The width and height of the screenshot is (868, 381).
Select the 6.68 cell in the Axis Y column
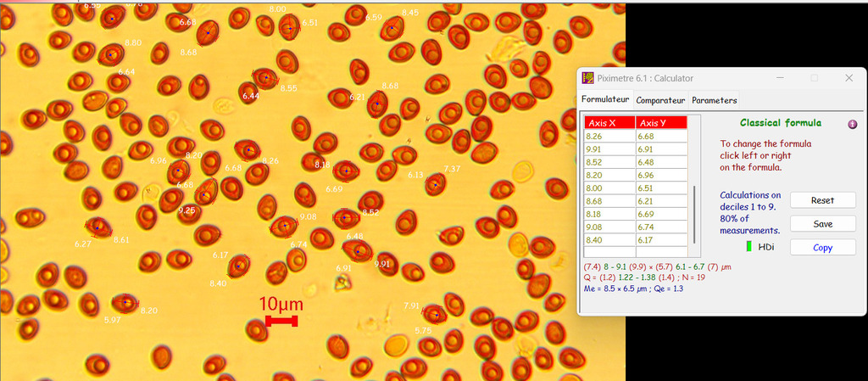(x=661, y=136)
